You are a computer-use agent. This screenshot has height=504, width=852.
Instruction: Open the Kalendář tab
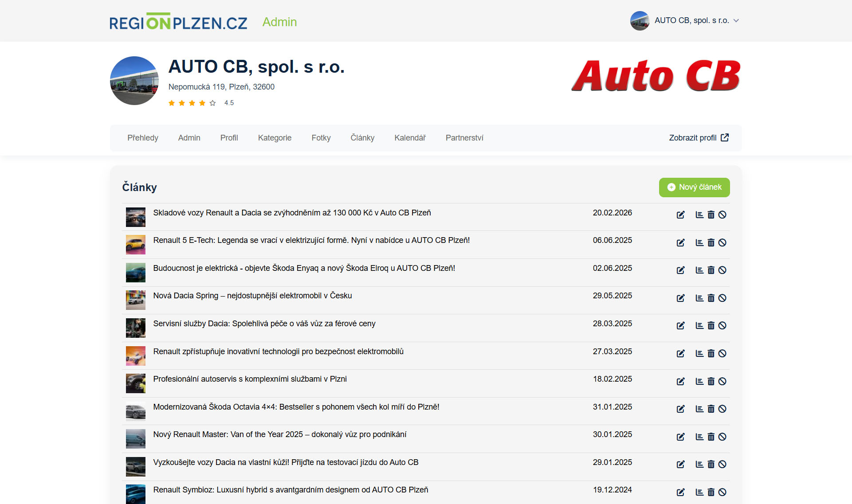410,138
